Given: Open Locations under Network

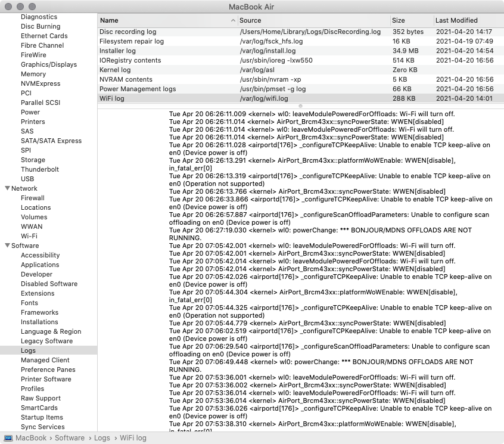Looking at the screenshot, I should (36, 207).
